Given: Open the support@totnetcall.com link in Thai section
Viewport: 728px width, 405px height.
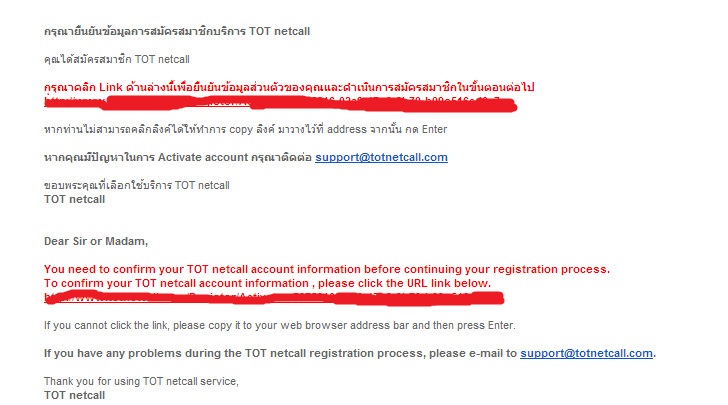Looking at the screenshot, I should [381, 157].
